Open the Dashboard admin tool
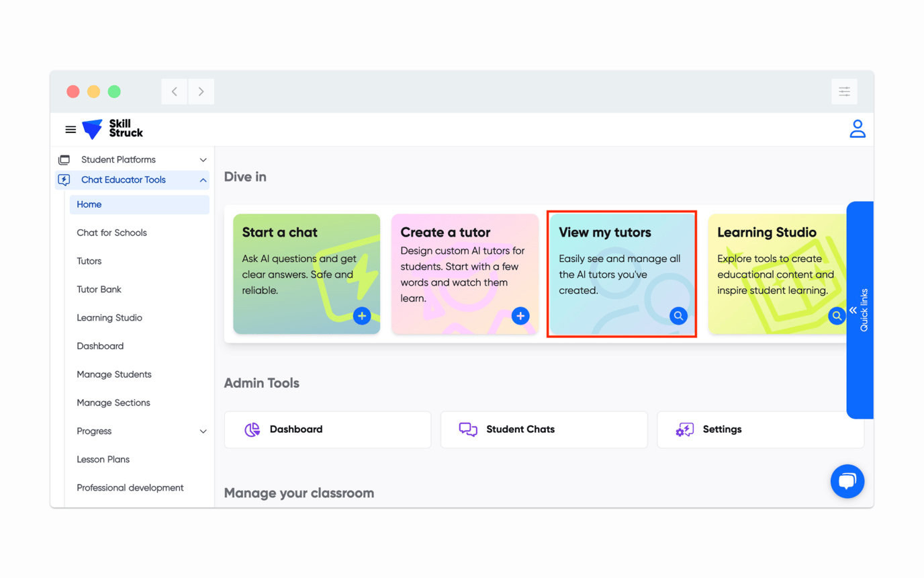The width and height of the screenshot is (924, 578). click(327, 429)
